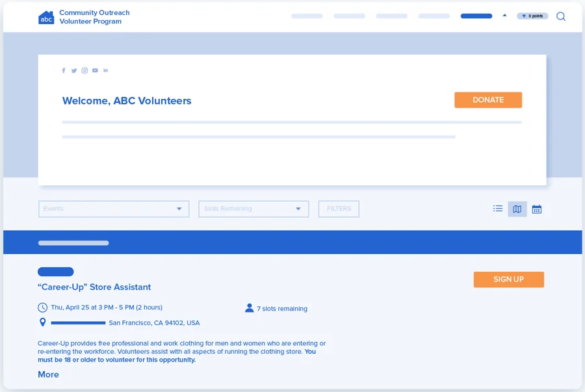
Task: Click the Facebook social icon
Action: pos(63,70)
